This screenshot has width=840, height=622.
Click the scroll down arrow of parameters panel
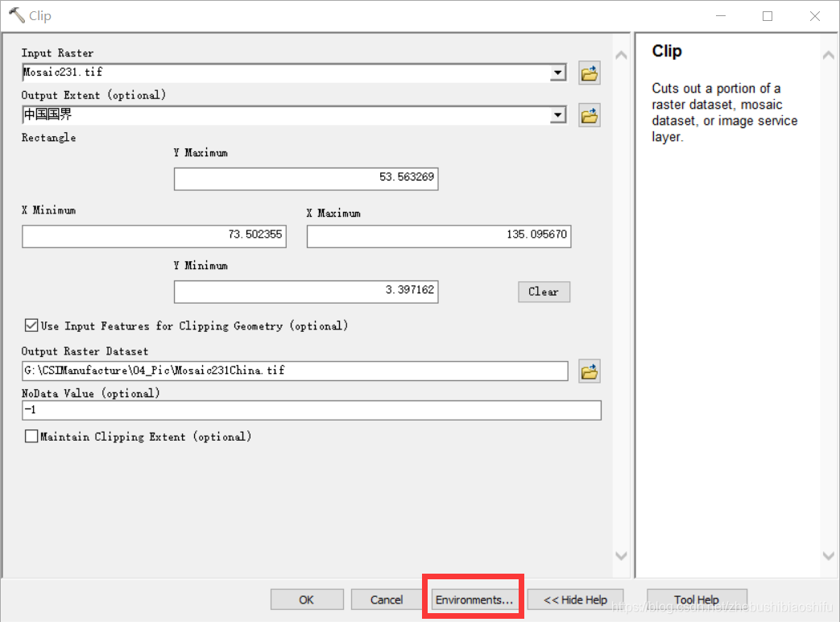point(621,556)
